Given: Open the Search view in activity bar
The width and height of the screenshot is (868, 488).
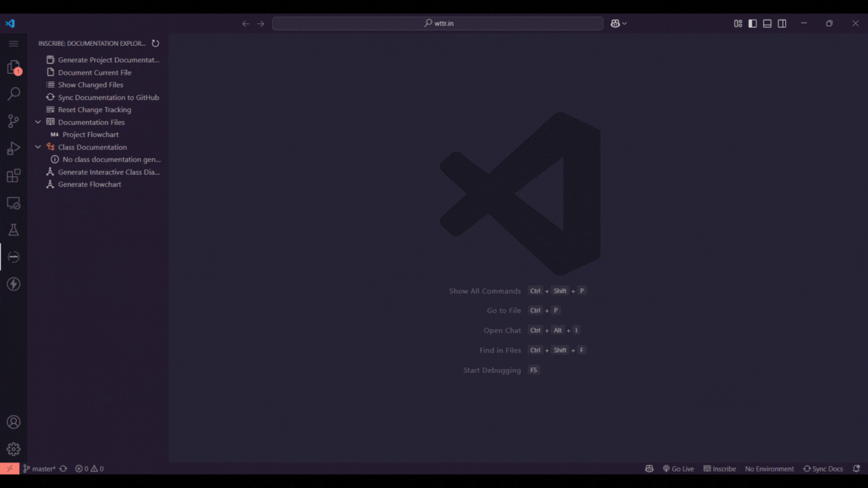Looking at the screenshot, I should (x=14, y=93).
